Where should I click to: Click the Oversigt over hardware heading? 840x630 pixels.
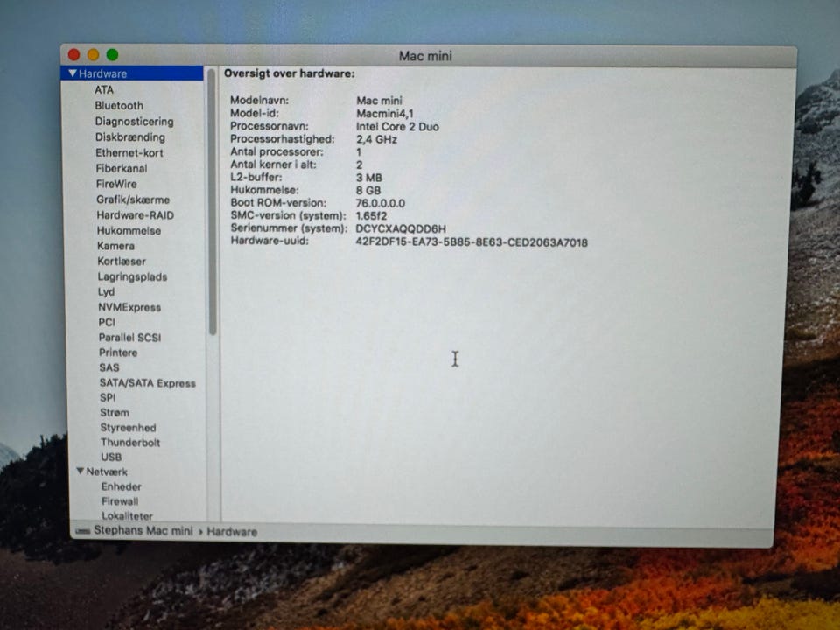coord(290,73)
